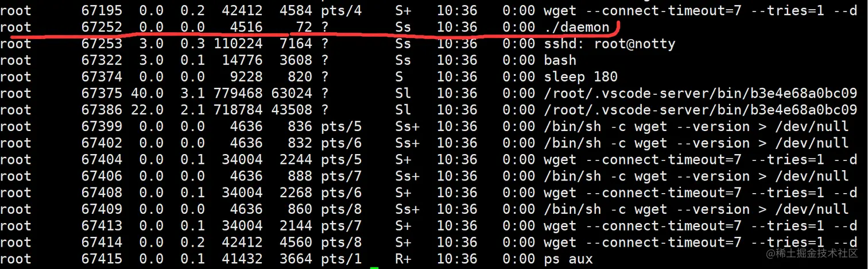The width and height of the screenshot is (868, 269).
Task: Click the RSS value 63024
Action: click(x=292, y=94)
